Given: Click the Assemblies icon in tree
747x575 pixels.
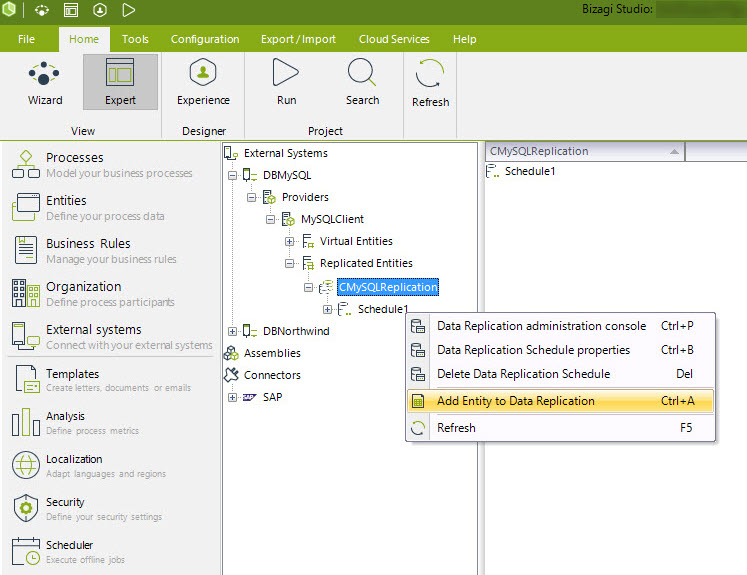Looking at the screenshot, I should point(231,353).
